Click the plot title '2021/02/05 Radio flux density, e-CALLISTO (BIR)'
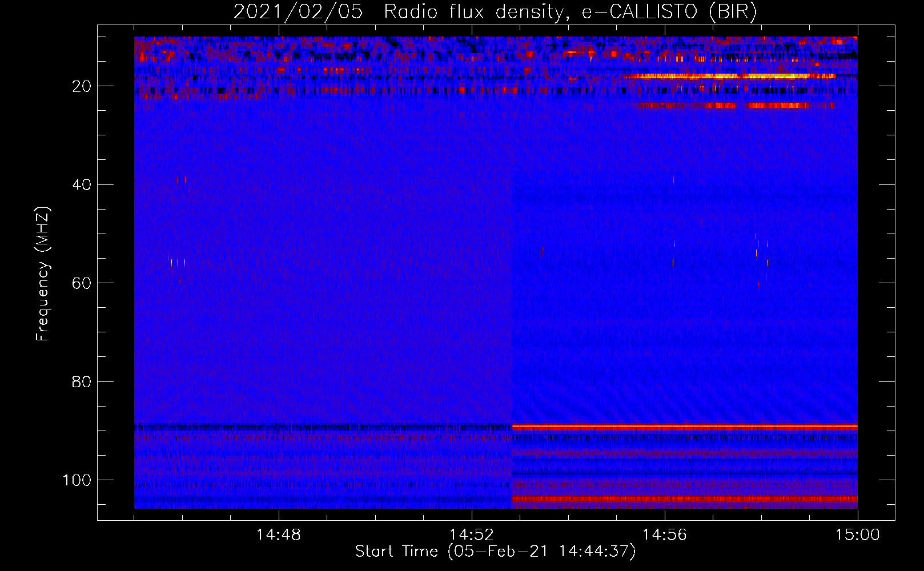Image resolution: width=924 pixels, height=571 pixels. click(x=495, y=11)
